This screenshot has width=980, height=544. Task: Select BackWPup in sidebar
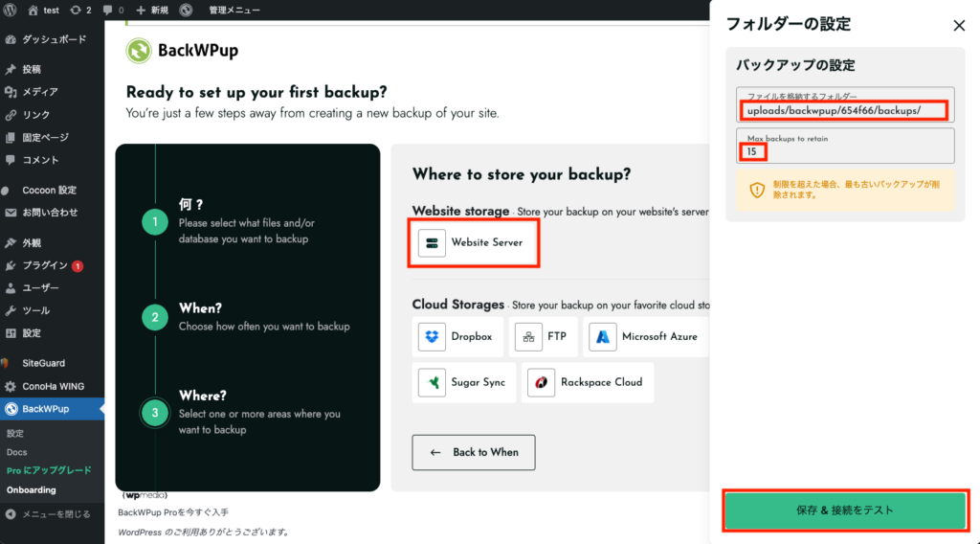[x=52, y=409]
